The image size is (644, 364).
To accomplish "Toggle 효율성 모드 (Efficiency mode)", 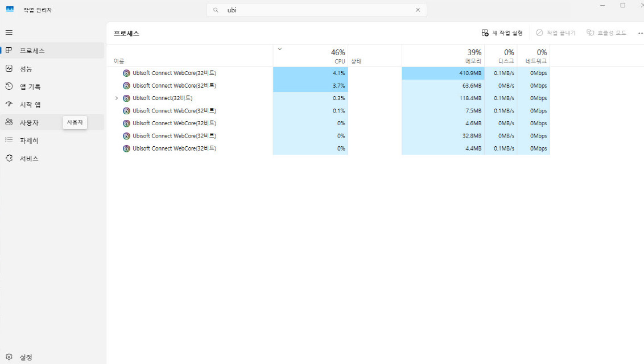I will click(x=606, y=33).
